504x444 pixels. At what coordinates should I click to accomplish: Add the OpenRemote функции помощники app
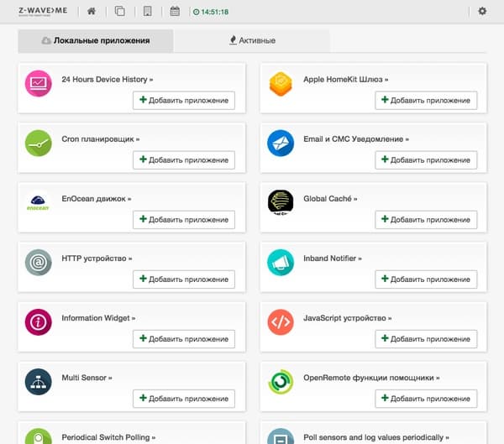[x=426, y=399]
